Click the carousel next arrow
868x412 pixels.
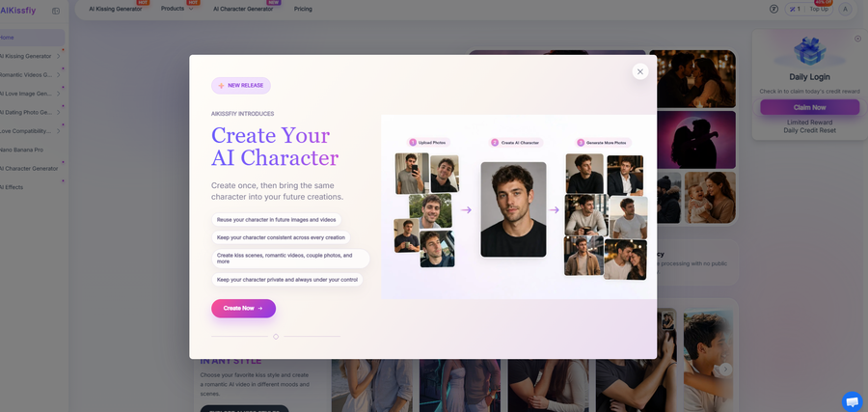(725, 370)
